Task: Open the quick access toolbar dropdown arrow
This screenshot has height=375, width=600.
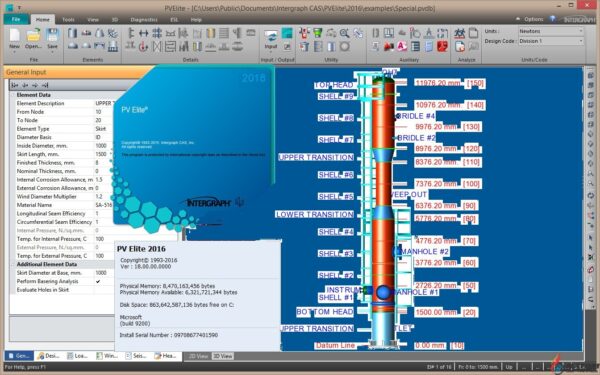Action: click(19, 8)
